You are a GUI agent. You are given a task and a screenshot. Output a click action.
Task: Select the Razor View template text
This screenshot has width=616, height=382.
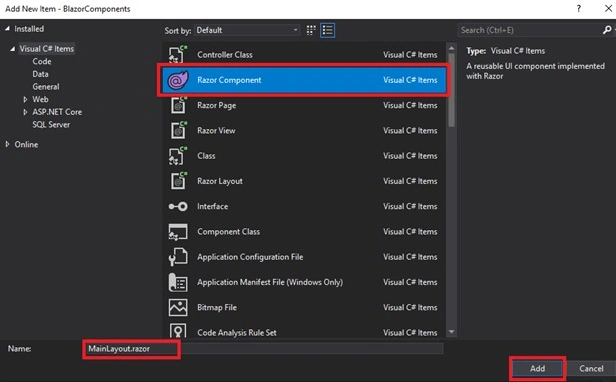(216, 130)
